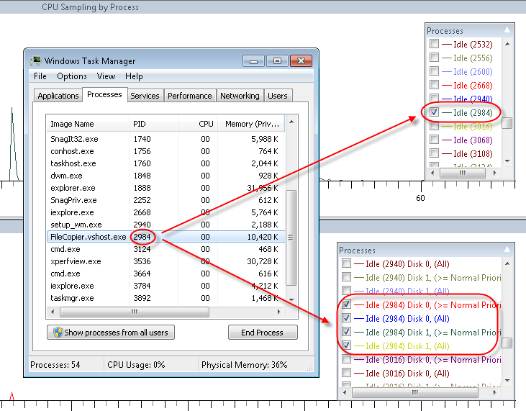Select the conhost.exe process row
The image size is (526, 411).
coord(166,151)
